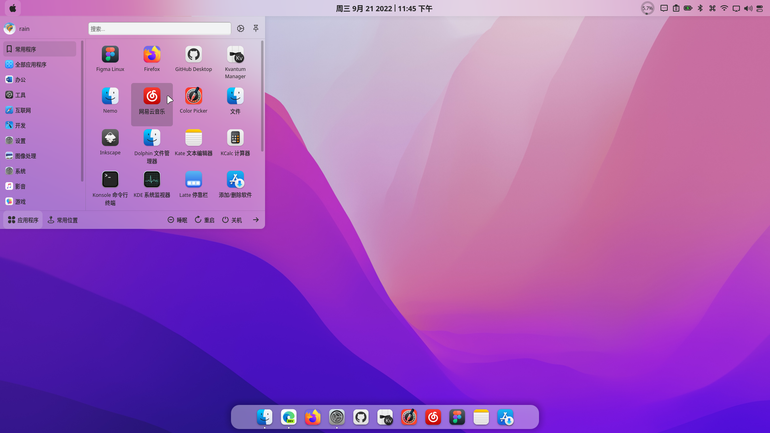This screenshot has height=433, width=770.
Task: Click the 关机 shutdown button
Action: [232, 220]
